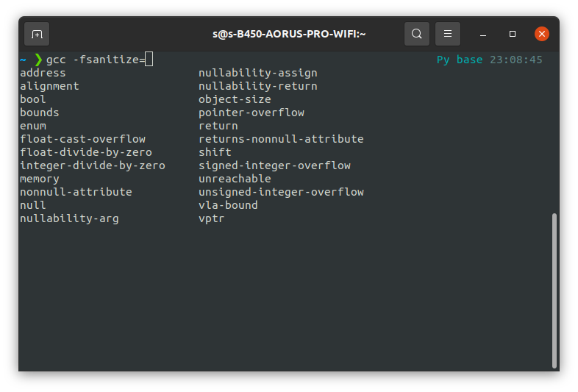578x392 pixels.
Task: Click the terminal scrollbar handle
Action: pyautogui.click(x=554, y=291)
